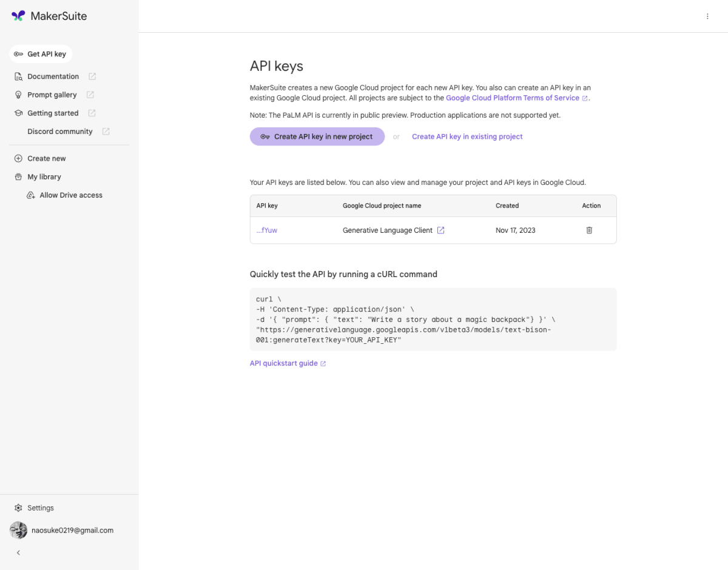Image resolution: width=728 pixels, height=570 pixels.
Task: Open external link icon next to Getting started
Action: [92, 113]
